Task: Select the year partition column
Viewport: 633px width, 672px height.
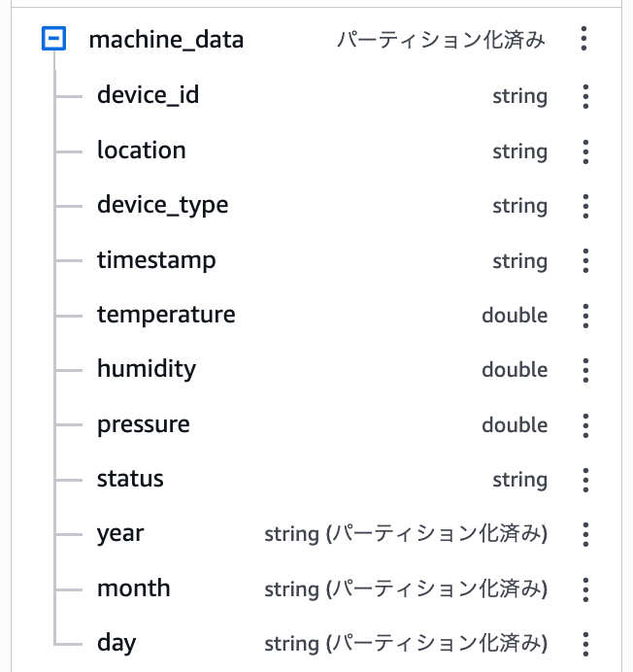Action: (x=120, y=533)
